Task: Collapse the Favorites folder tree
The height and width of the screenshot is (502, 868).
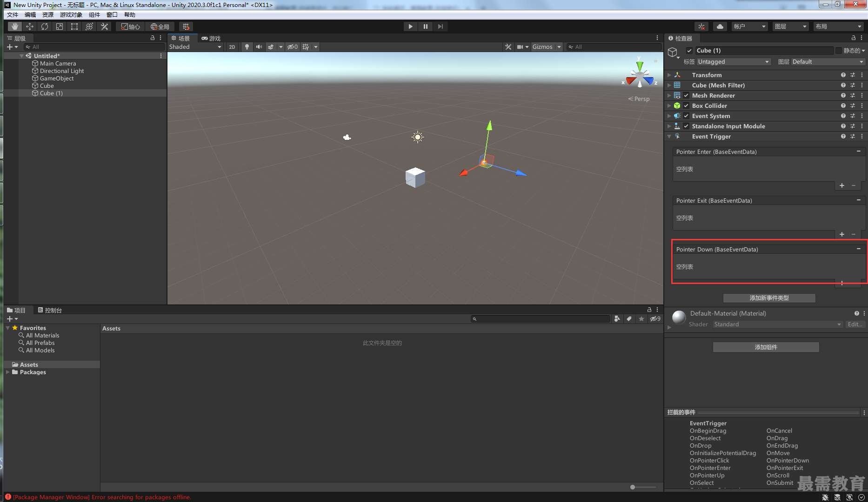Action: pos(8,328)
